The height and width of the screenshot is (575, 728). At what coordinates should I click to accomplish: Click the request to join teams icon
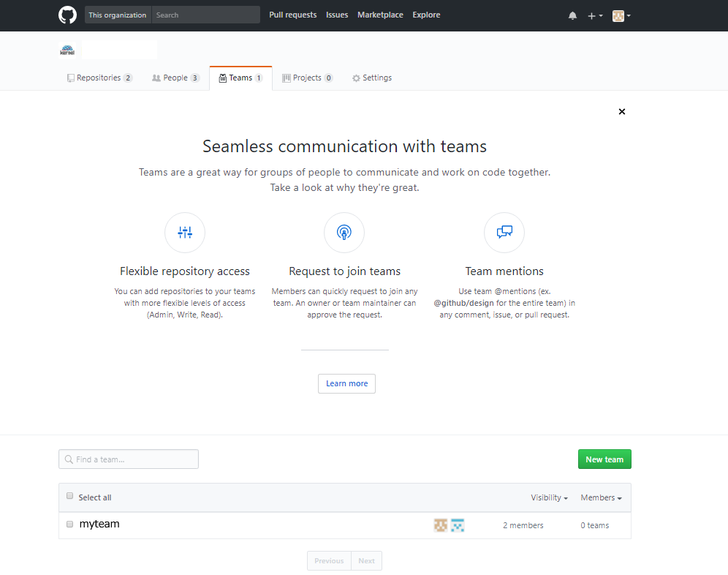344,233
